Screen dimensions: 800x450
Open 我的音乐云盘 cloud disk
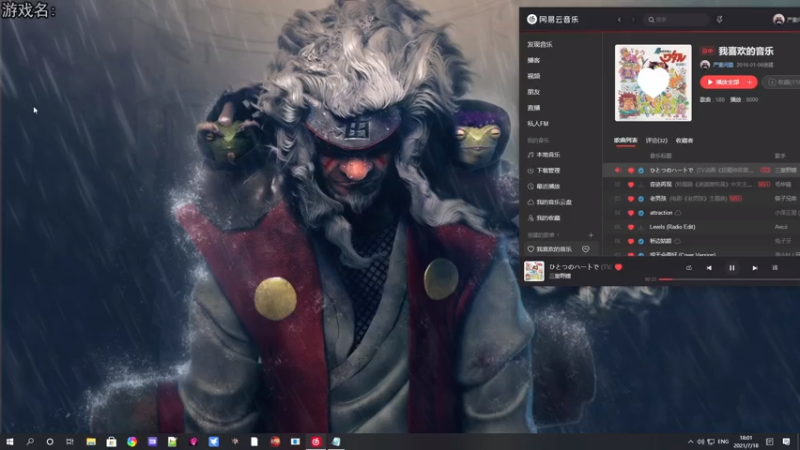click(549, 202)
